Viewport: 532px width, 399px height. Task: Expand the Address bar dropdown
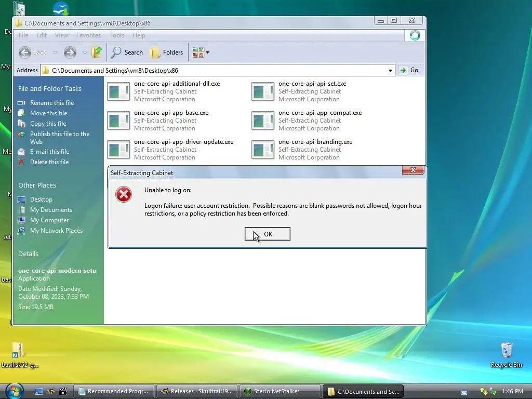[x=390, y=70]
